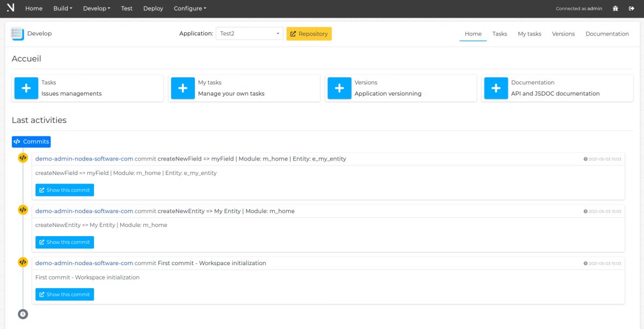Open the Build dropdown menu
Screen dimensions: 644x329
(63, 9)
